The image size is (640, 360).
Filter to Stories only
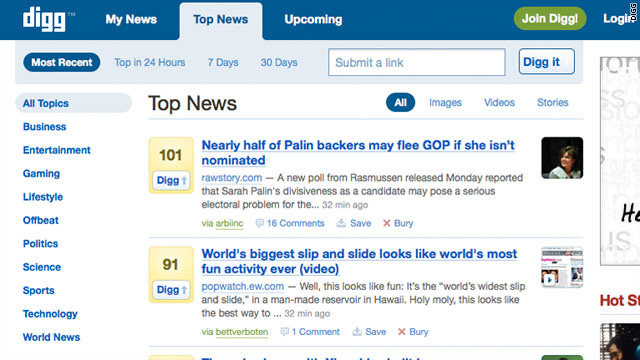point(553,102)
